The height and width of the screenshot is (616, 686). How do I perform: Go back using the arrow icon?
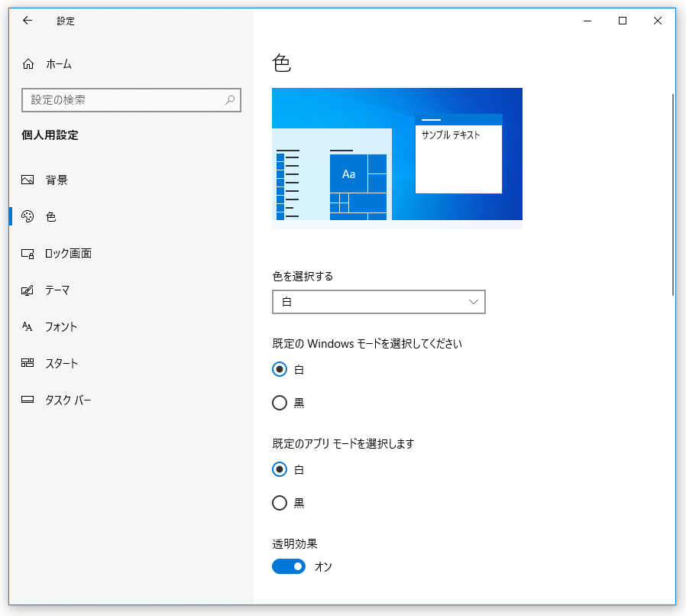tap(28, 21)
